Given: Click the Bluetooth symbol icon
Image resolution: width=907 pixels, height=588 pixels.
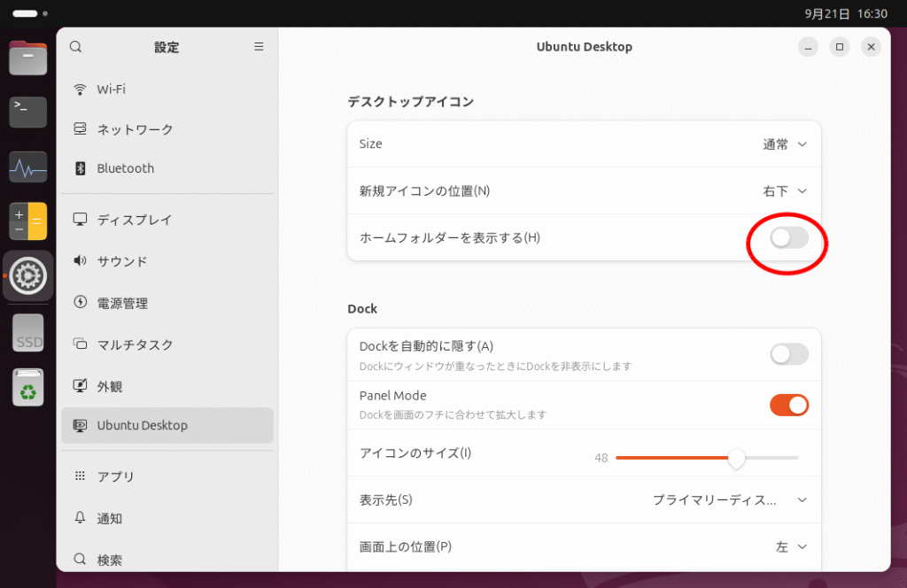Looking at the screenshot, I should (80, 168).
